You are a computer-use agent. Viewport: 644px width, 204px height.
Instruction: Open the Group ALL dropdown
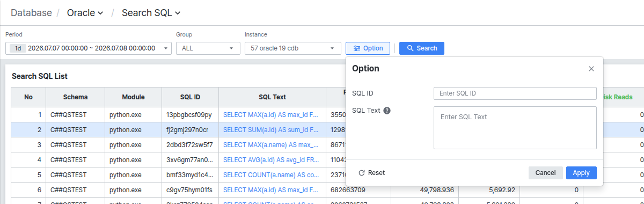pyautogui.click(x=208, y=48)
